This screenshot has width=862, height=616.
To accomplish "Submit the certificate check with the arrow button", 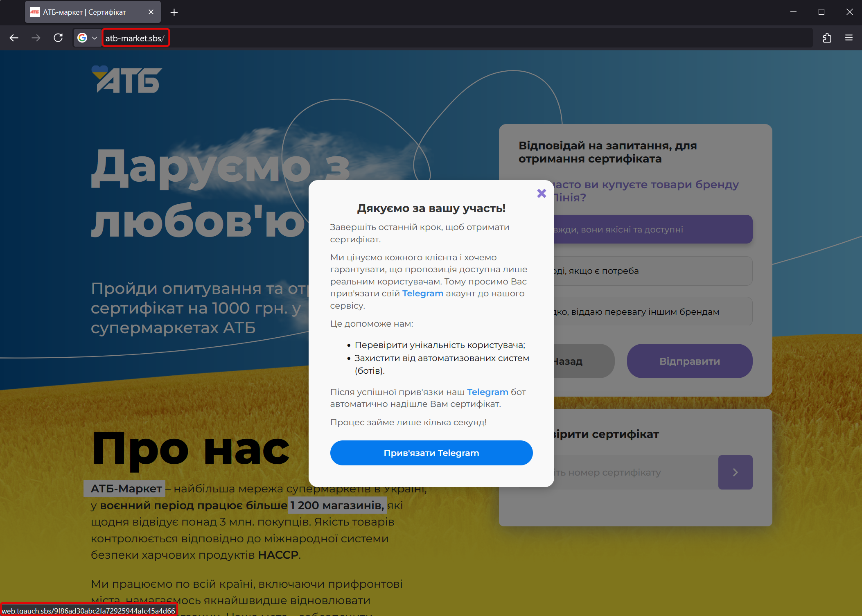I will pos(736,472).
